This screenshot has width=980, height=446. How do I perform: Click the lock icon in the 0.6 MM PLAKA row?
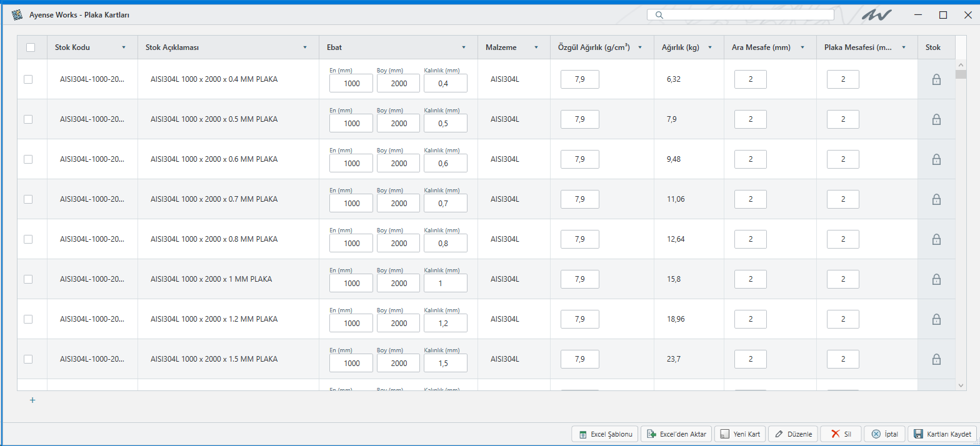[936, 159]
